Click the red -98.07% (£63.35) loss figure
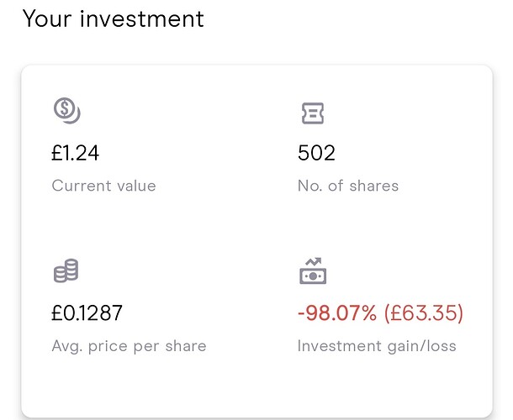The image size is (513, 420). tap(380, 312)
